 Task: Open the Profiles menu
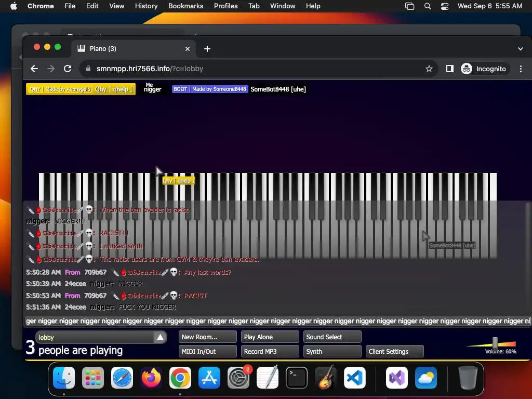pos(225,6)
